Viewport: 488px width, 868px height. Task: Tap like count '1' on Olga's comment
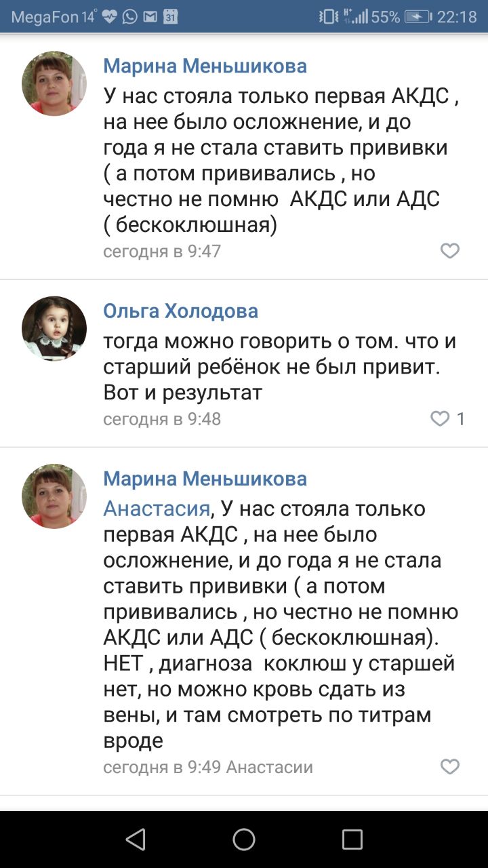pos(461,419)
